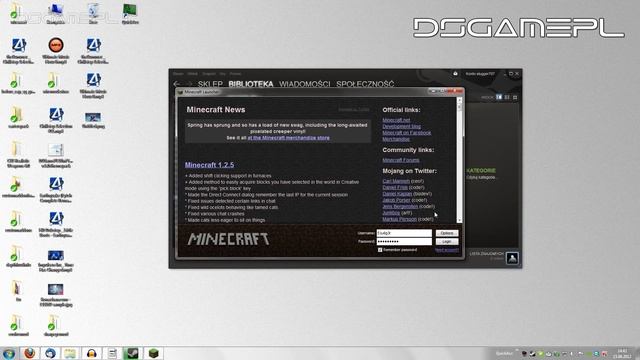Select the list view icon in Steam library

507,97
